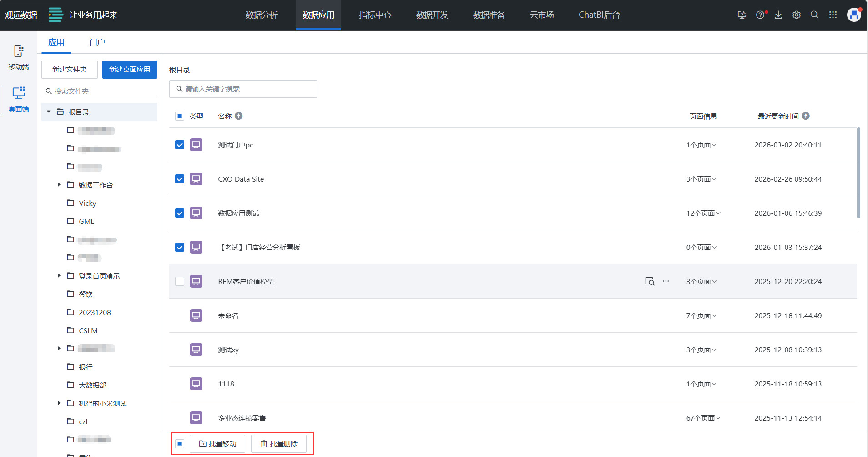Select the desktop (桌面端) sidebar icon

tap(18, 99)
